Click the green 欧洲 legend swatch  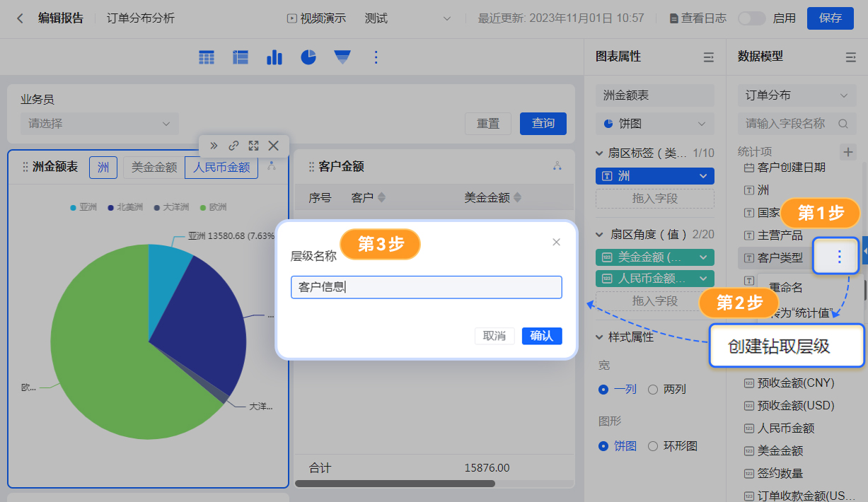[202, 208]
